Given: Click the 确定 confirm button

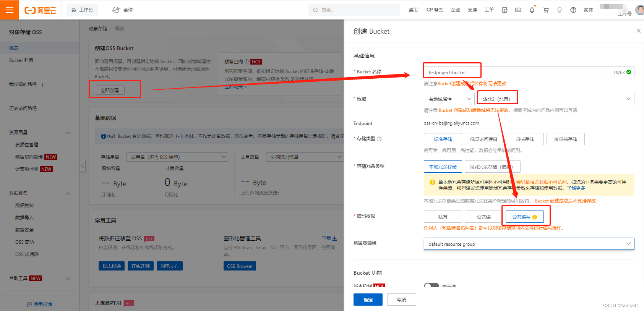Looking at the screenshot, I should click(x=368, y=300).
